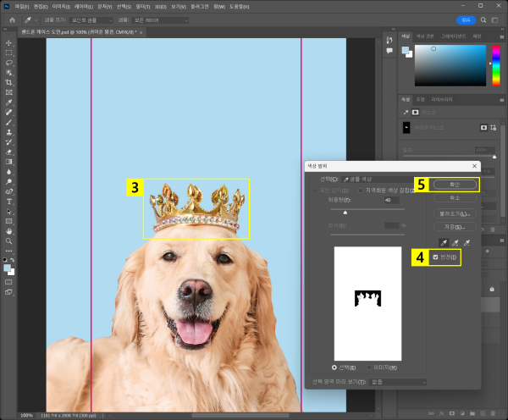Select the Hand tool

(x=9, y=230)
